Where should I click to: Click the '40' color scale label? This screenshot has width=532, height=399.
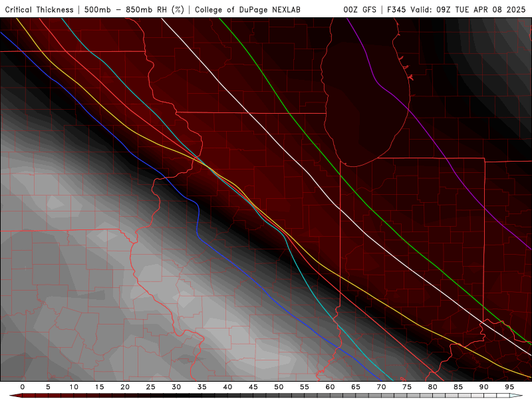[227, 387]
